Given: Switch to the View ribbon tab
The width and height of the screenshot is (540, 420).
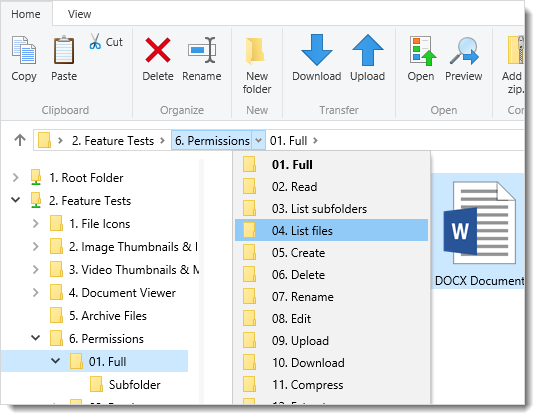Looking at the screenshot, I should tap(80, 14).
